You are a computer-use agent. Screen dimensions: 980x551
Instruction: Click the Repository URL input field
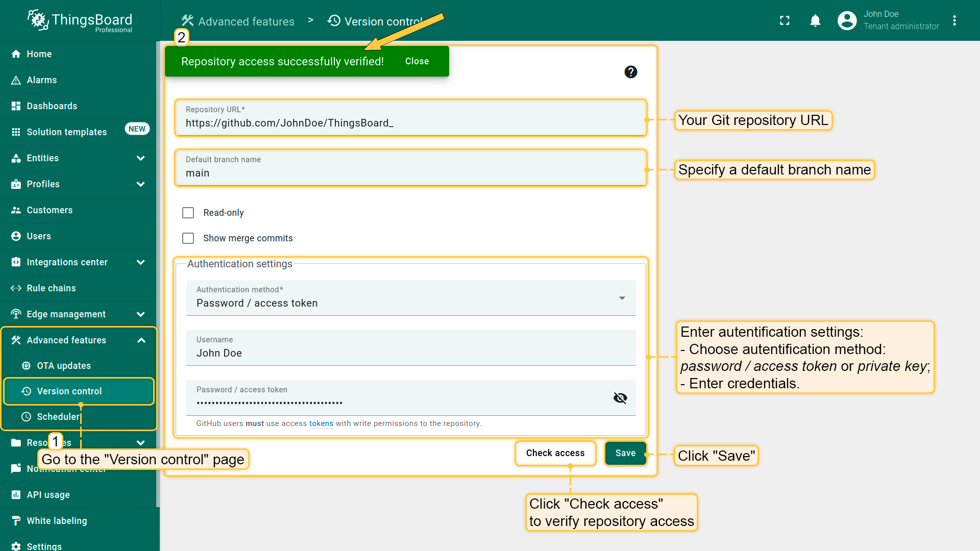410,123
